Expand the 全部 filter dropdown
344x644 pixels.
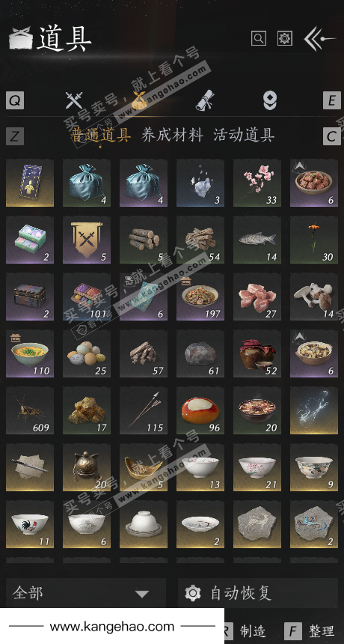(86, 593)
